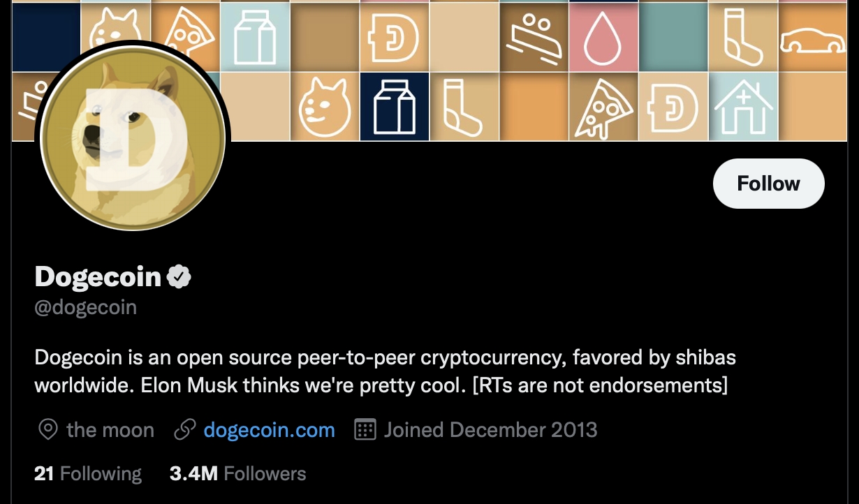
Task: Click the sock icon in top banner row
Action: 742,37
